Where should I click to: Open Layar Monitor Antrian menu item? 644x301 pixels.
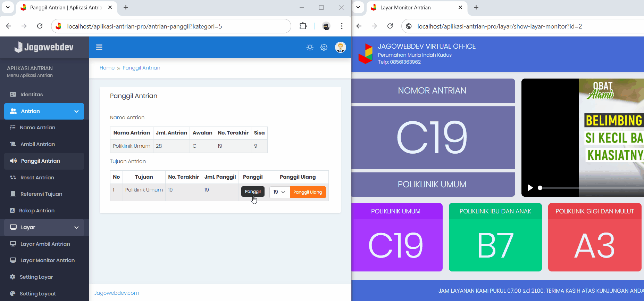click(44, 260)
